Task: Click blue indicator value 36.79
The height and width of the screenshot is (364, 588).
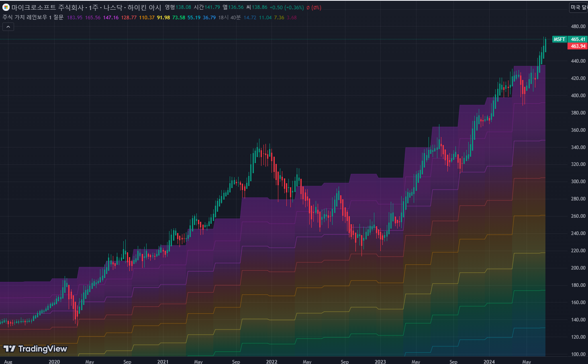Action: click(209, 17)
